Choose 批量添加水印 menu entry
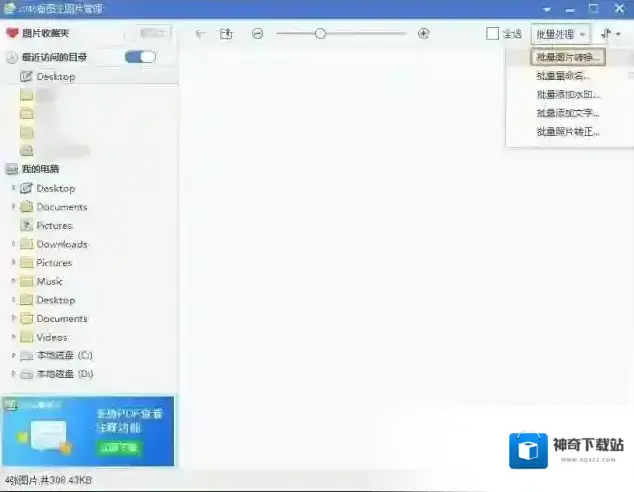Viewport: 634px width, 492px height. [567, 95]
